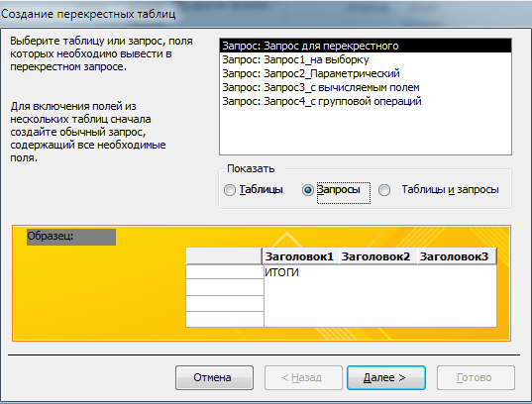The image size is (532, 404).
Task: Choose "Запрос: Запрос3_с вычисляемым полем" entry
Action: pos(366,87)
